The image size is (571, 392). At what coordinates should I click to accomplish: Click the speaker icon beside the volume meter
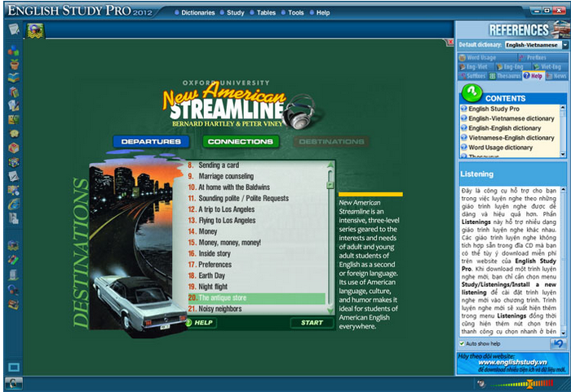click(481, 383)
